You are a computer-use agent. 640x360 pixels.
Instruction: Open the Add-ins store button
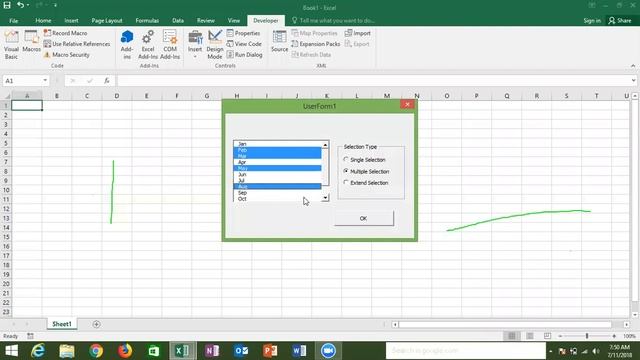127,45
